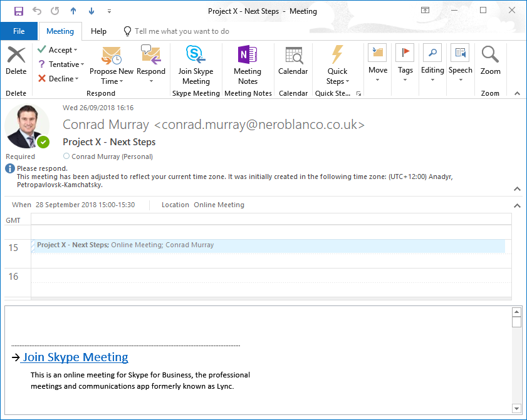Click Conrad Murray (Personal) recipient
This screenshot has height=420, width=527.
112,156
